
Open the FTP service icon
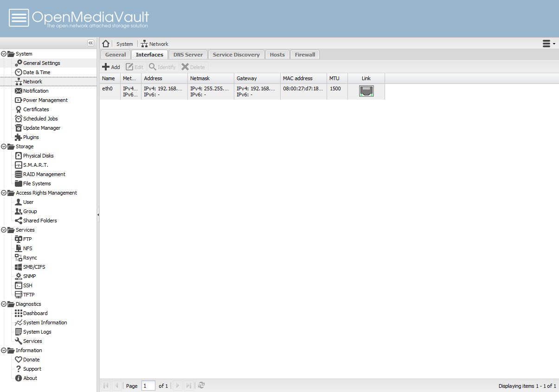tap(19, 239)
